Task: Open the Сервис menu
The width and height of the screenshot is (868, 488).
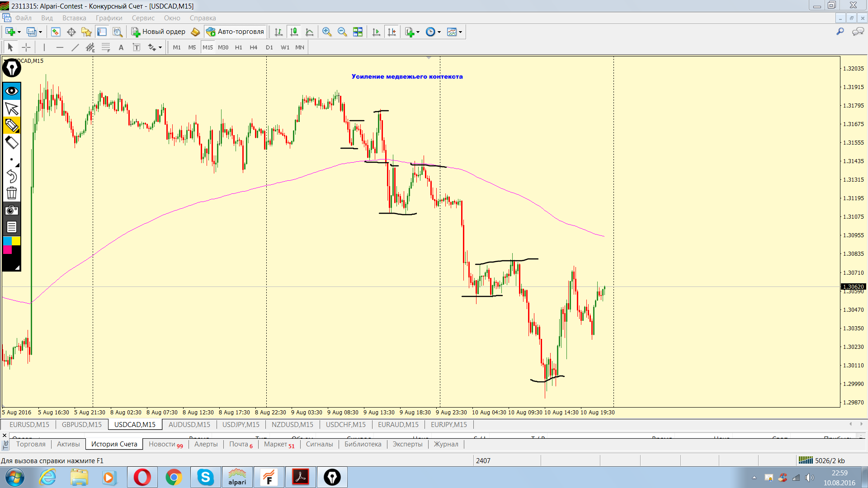Action: point(143,18)
